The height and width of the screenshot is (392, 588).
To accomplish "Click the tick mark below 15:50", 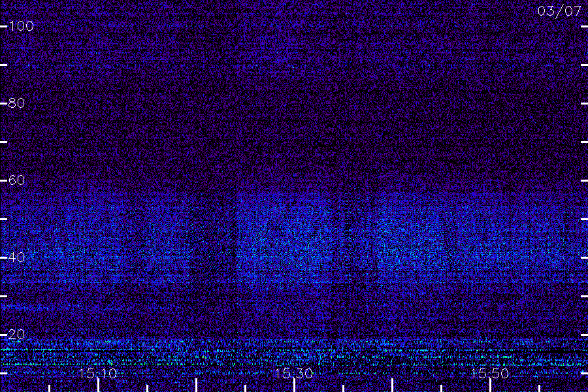I will 490,385.
